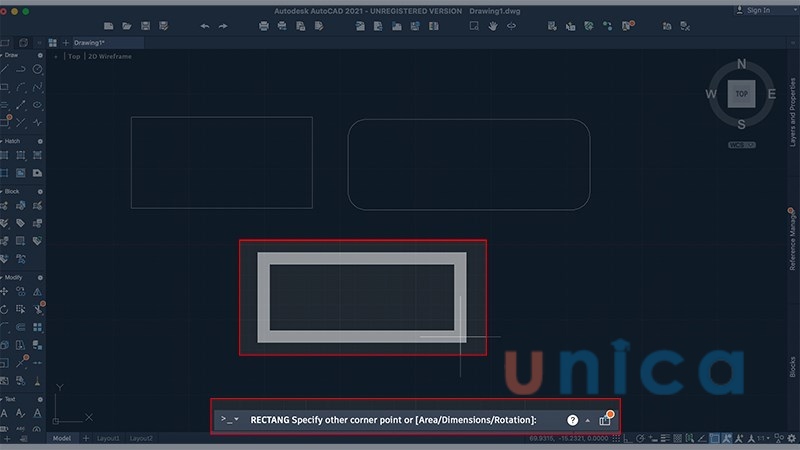This screenshot has width=800, height=450.
Task: Click the TOP face of ViewCube
Action: pos(741,94)
